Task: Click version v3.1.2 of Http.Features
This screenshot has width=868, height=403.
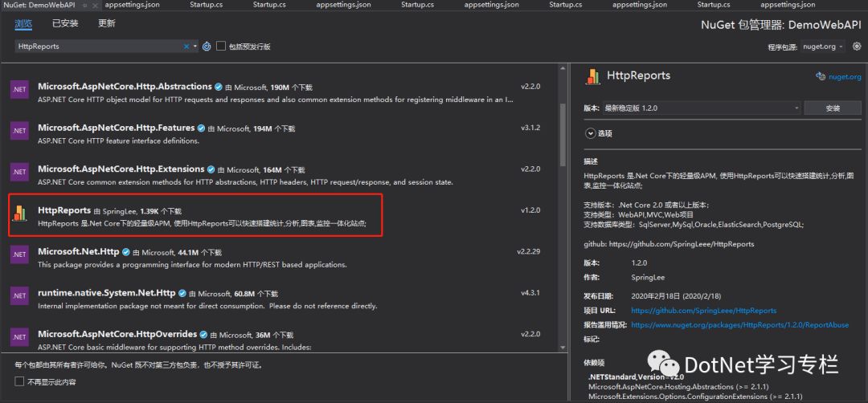Action: (x=530, y=128)
